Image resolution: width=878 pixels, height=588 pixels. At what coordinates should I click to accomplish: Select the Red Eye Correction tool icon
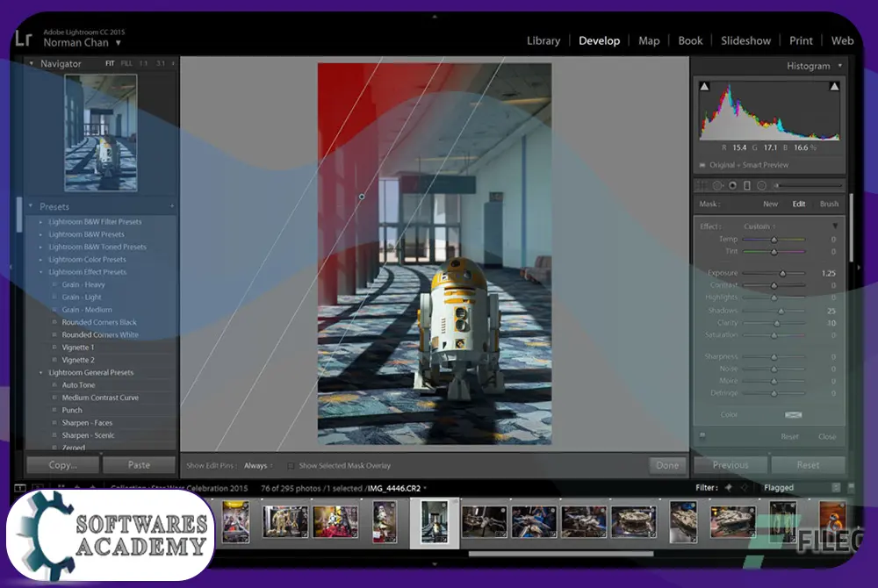[x=732, y=186]
